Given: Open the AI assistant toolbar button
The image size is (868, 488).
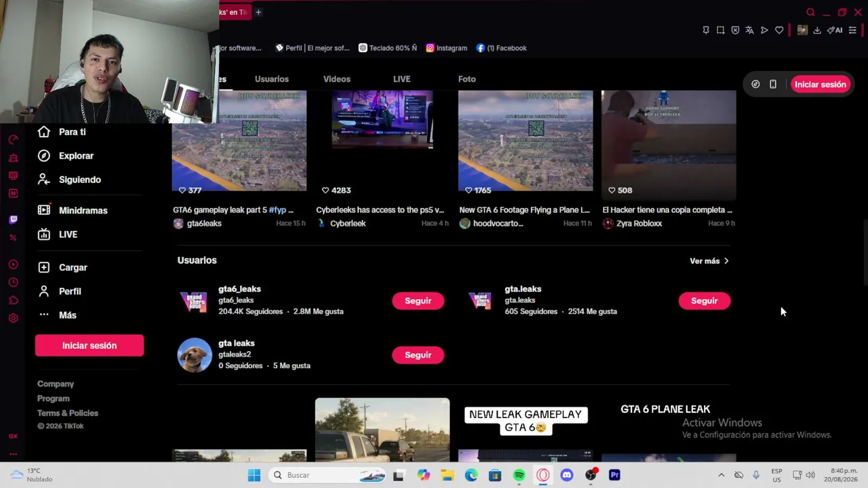Looking at the screenshot, I should 835,30.
